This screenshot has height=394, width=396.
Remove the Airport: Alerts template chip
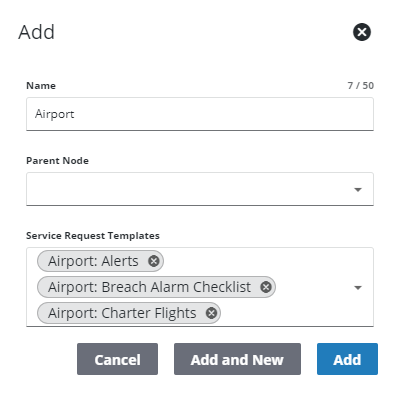click(153, 261)
